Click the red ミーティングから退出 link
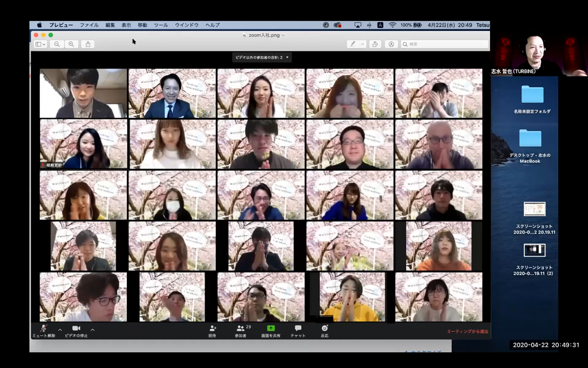Viewport: 588px width, 368px height. point(468,332)
